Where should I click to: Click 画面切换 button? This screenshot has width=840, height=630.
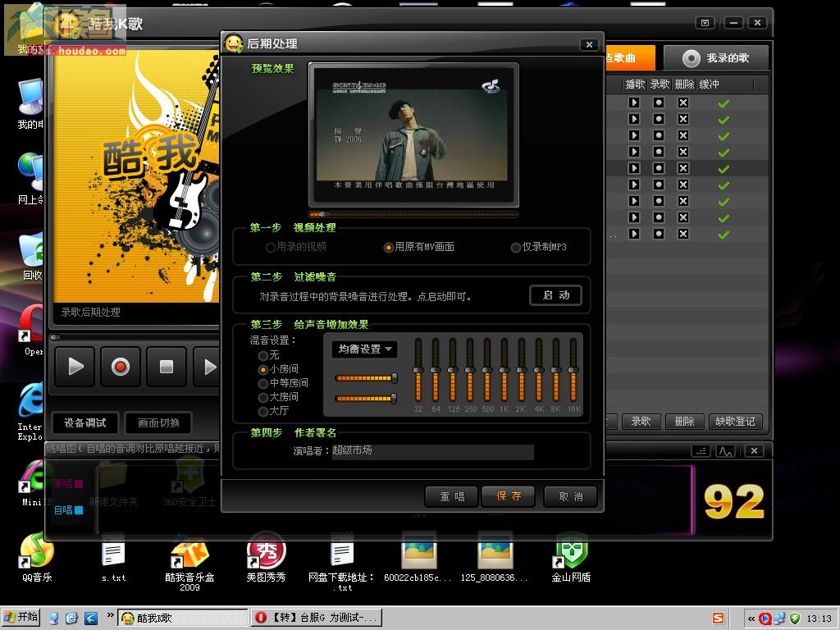point(158,422)
